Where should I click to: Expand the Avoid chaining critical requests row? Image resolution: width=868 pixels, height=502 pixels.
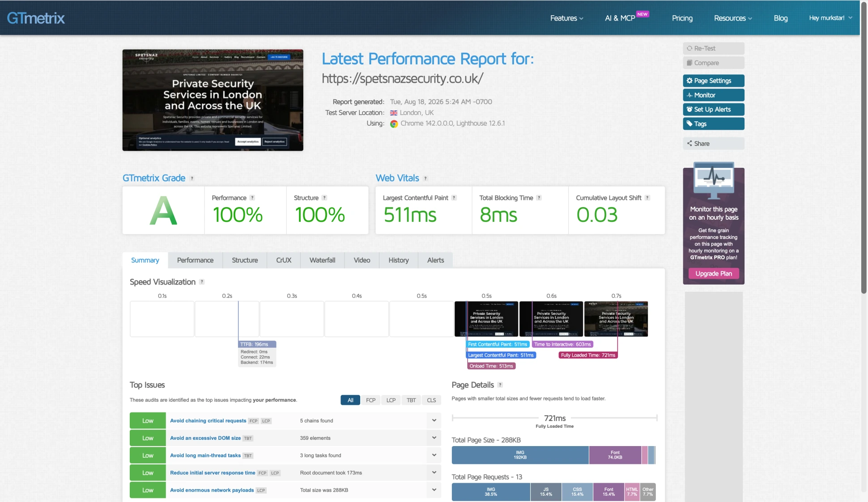coord(434,421)
